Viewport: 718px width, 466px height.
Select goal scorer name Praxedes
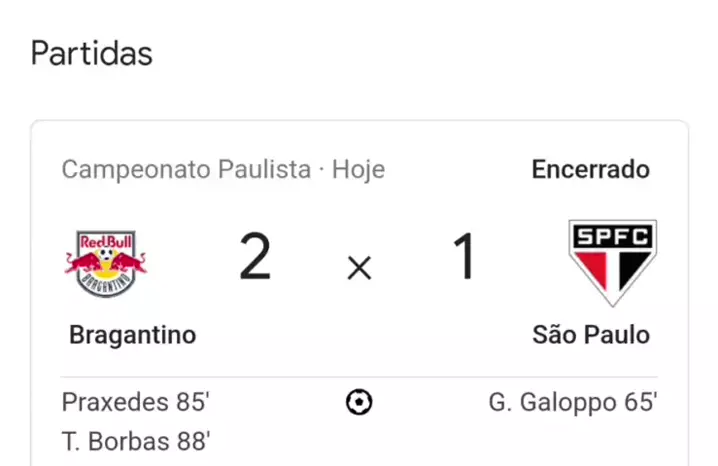(x=115, y=402)
